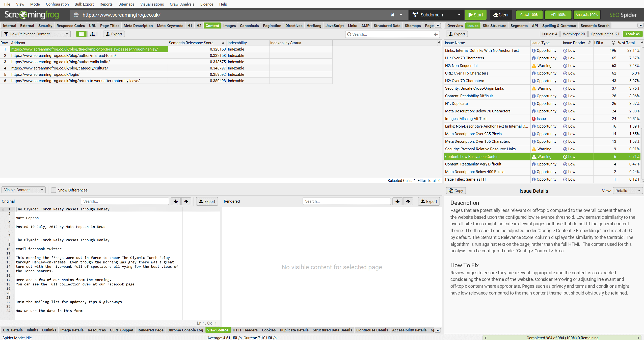Enable Show Differences checkbox
The image size is (644, 340).
tap(54, 190)
